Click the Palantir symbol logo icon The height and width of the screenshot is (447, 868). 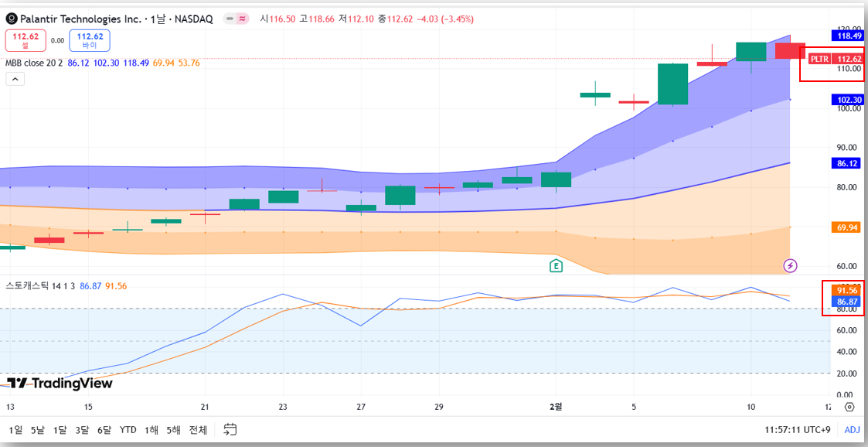11,19
